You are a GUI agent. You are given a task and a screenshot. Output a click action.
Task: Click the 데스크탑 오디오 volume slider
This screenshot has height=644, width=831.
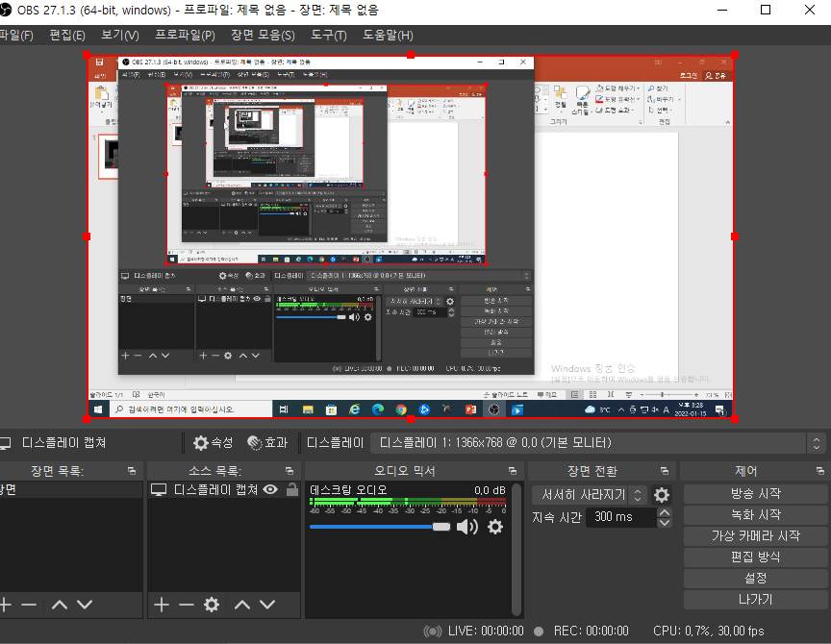[x=380, y=527]
